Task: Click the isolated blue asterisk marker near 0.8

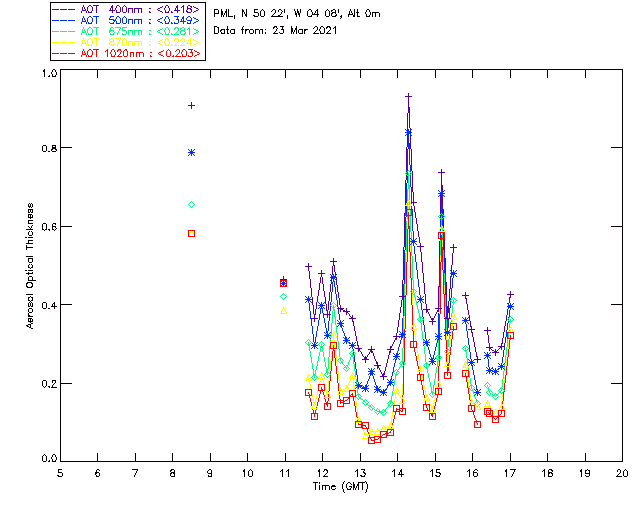Action: 191,153
